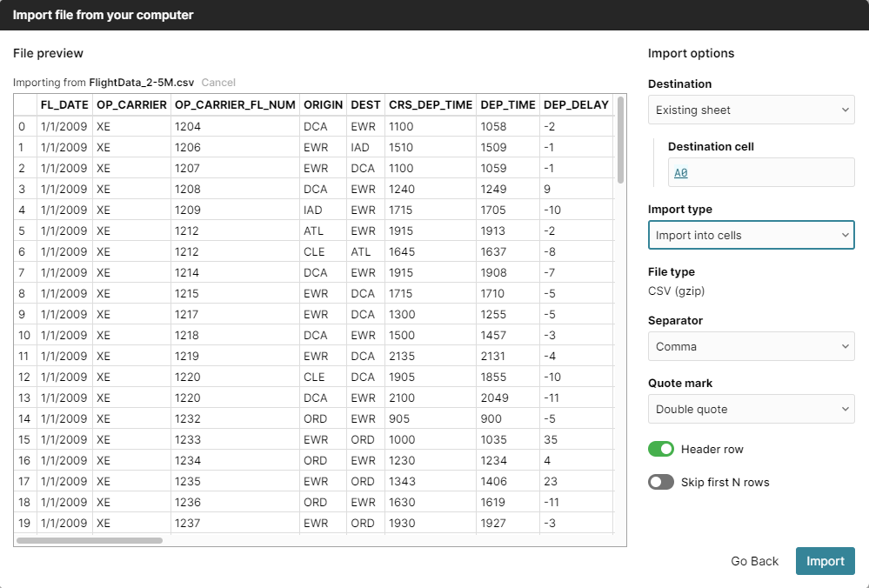Screen dimensions: 869x588
Task: Select the OP_CARRIER column header
Action: (131, 105)
